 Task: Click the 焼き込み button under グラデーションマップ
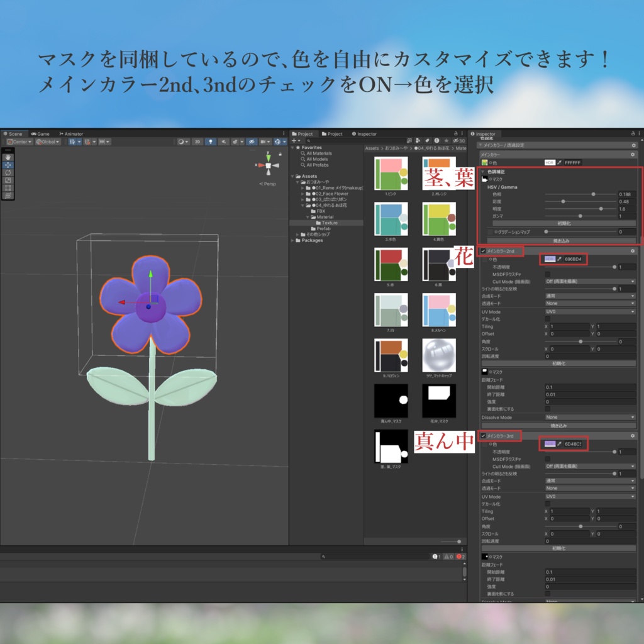pyautogui.click(x=560, y=241)
